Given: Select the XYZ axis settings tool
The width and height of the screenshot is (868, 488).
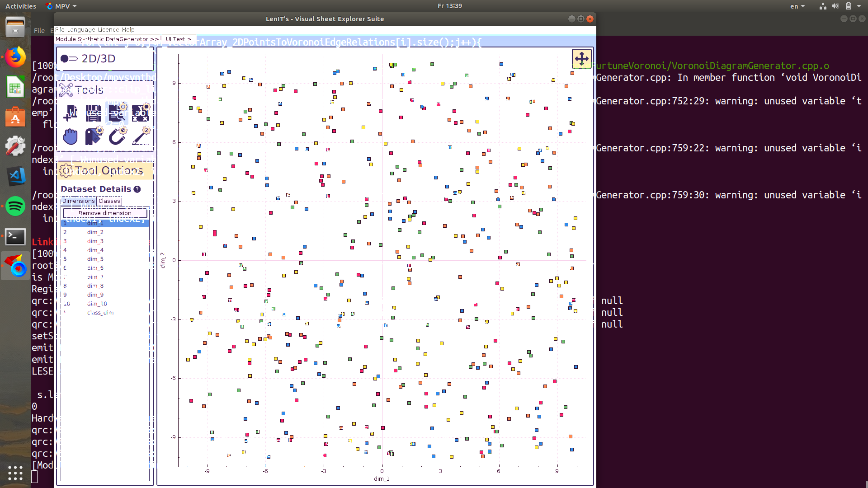Looking at the screenshot, I should coord(141,113).
